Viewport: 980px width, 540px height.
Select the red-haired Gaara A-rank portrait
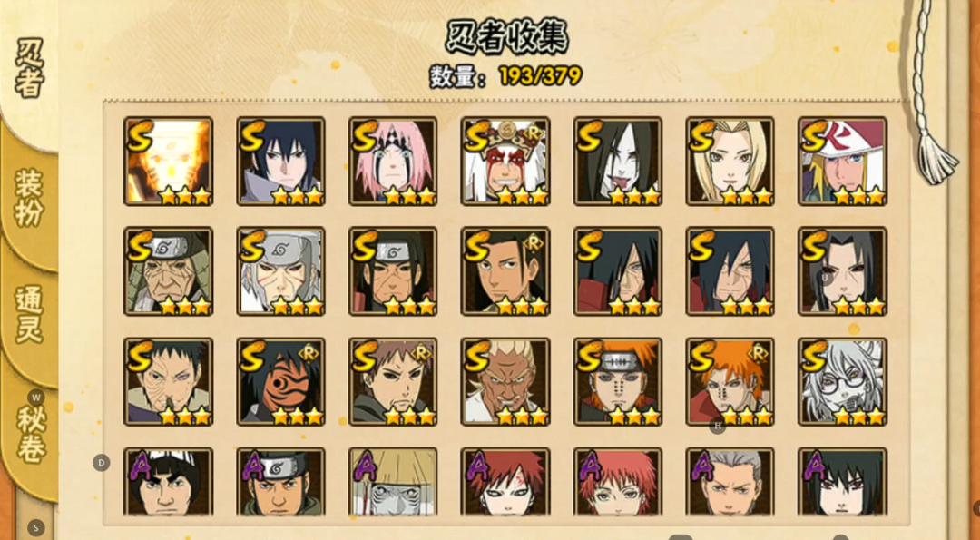505,482
